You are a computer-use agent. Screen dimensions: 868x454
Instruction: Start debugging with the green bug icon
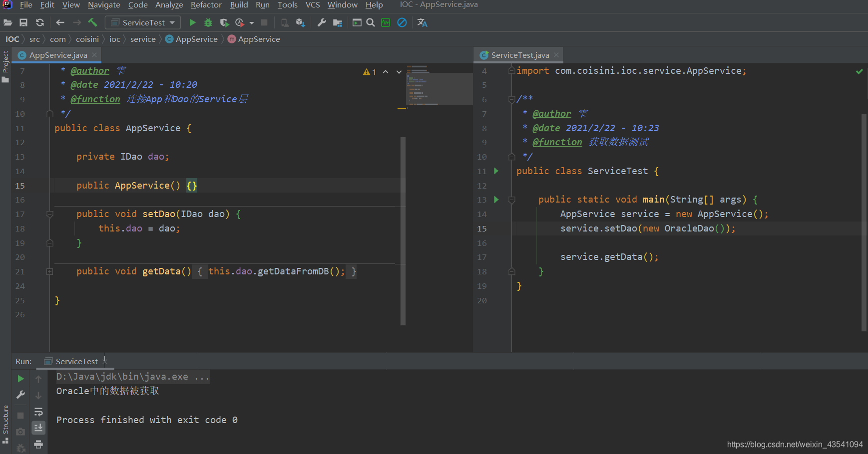(208, 22)
